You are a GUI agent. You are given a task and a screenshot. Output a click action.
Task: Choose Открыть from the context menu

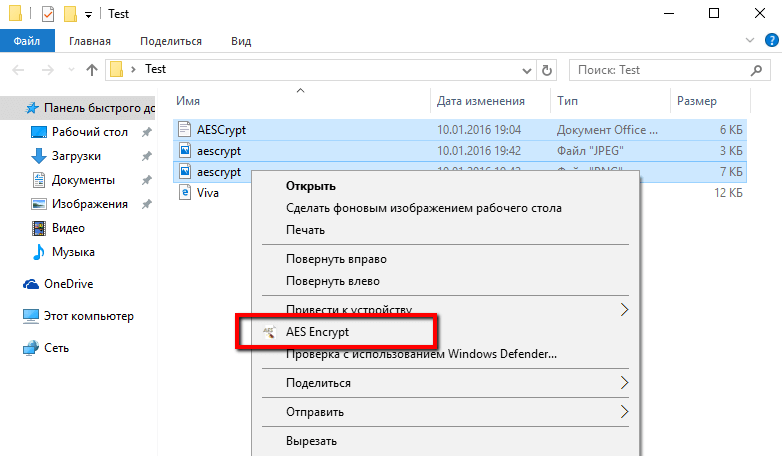pos(310,186)
